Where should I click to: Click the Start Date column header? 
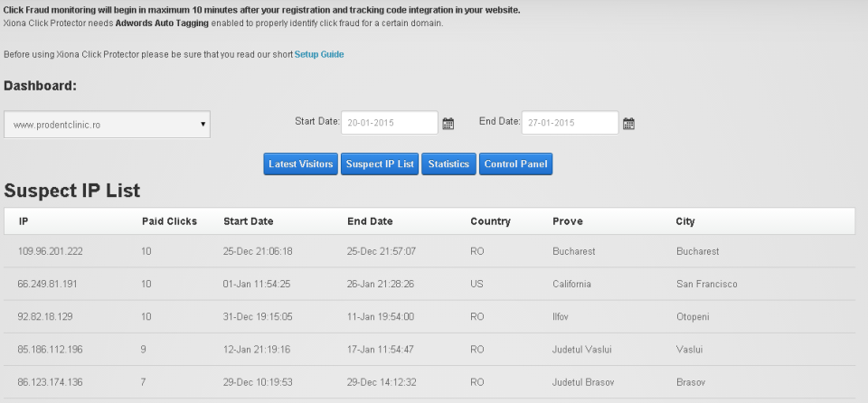(248, 221)
